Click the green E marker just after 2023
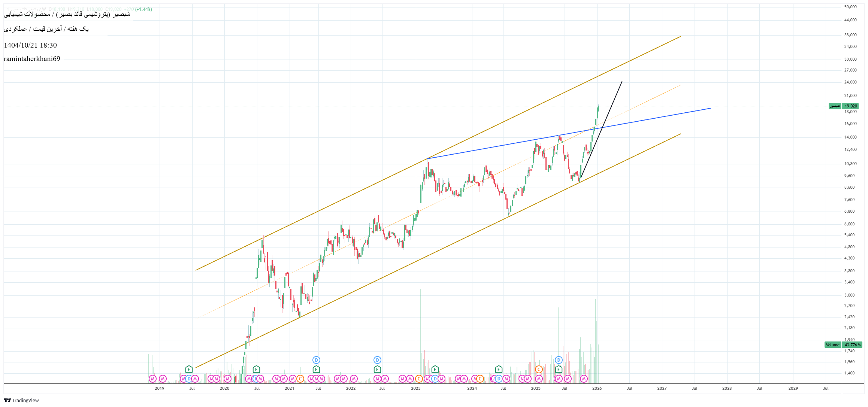 (x=435, y=369)
